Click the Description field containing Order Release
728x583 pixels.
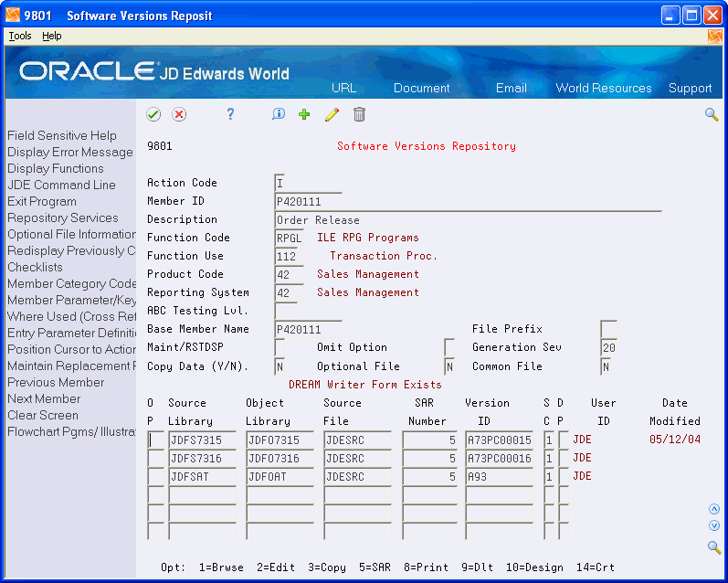pos(468,219)
